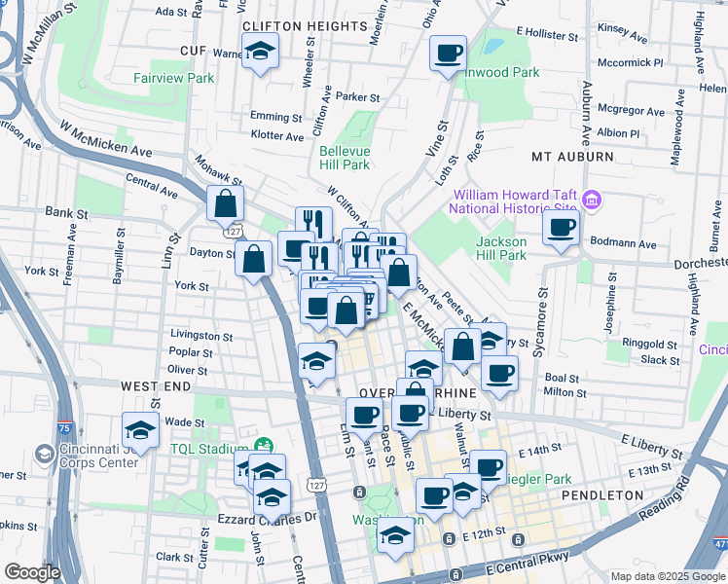Click the Fairview Park label
The image size is (728, 584).
173,78
